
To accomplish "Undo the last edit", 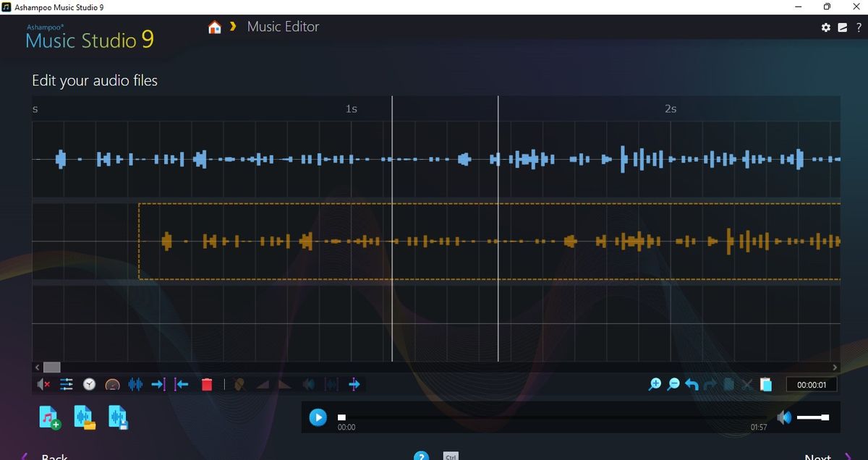I will 691,384.
